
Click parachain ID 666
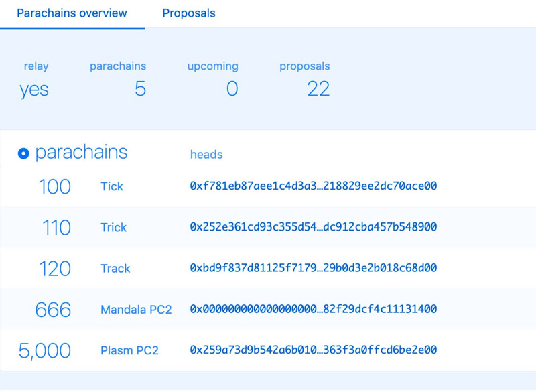(53, 310)
